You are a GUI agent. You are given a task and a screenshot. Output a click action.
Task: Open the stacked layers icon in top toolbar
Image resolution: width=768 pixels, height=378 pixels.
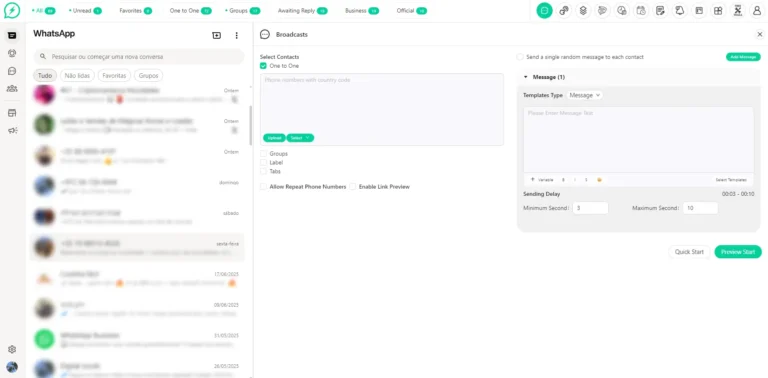click(x=583, y=11)
